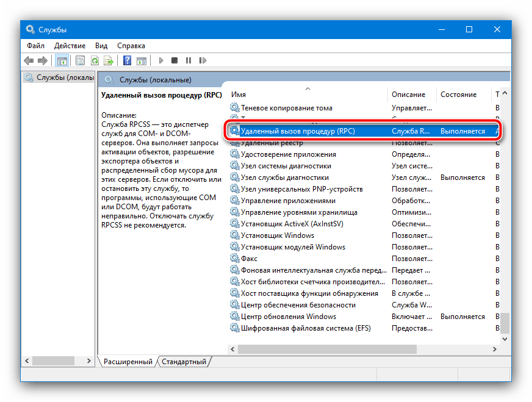This screenshot has height=402, width=532.
Task: Click Предостав... description of EFS row
Action: coord(412,328)
